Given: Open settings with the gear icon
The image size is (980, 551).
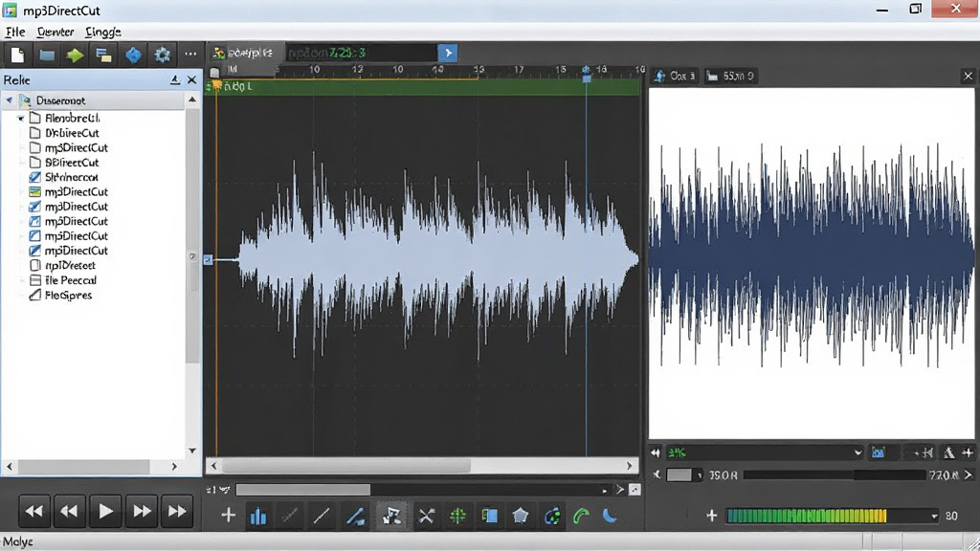Looking at the screenshot, I should coord(162,55).
